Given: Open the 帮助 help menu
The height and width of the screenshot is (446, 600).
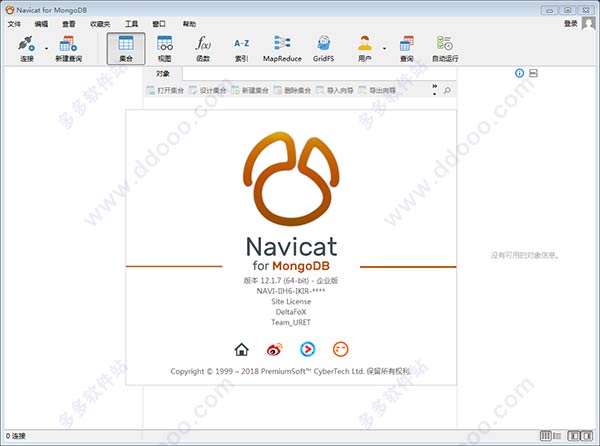Looking at the screenshot, I should point(189,24).
